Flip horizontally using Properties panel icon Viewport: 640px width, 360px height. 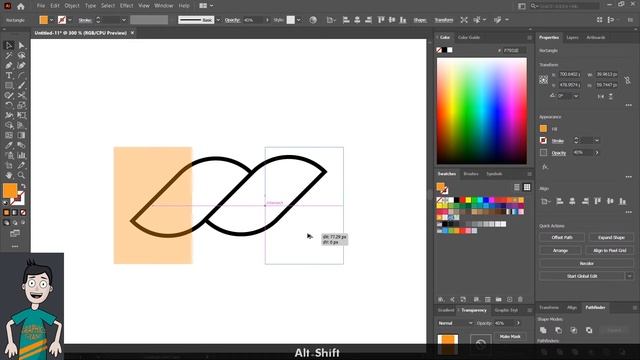pos(600,96)
